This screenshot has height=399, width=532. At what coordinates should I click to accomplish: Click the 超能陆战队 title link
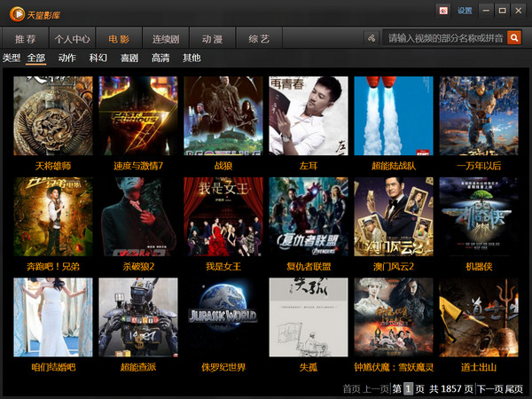[x=394, y=166]
